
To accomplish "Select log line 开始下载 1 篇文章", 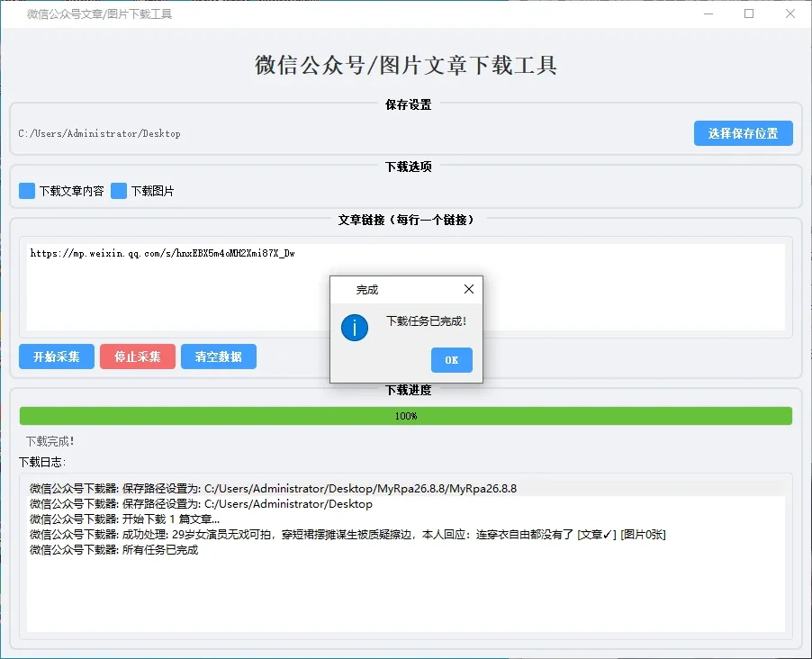I will coord(406,519).
